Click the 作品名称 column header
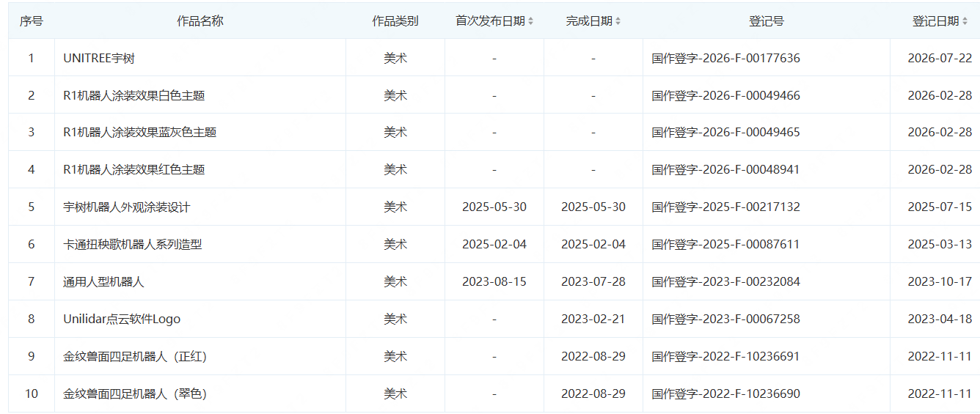 tap(200, 21)
